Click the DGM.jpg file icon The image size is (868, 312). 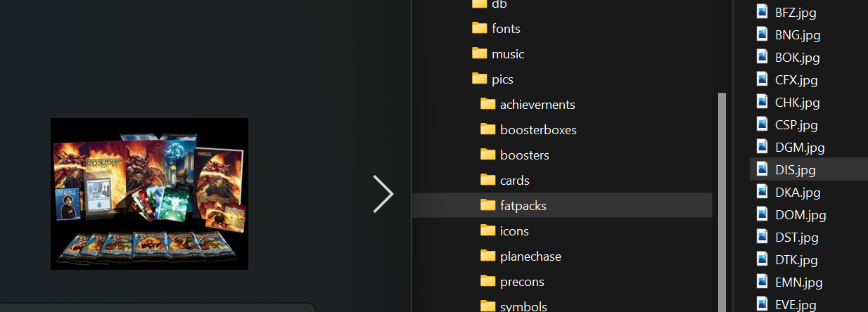click(762, 146)
